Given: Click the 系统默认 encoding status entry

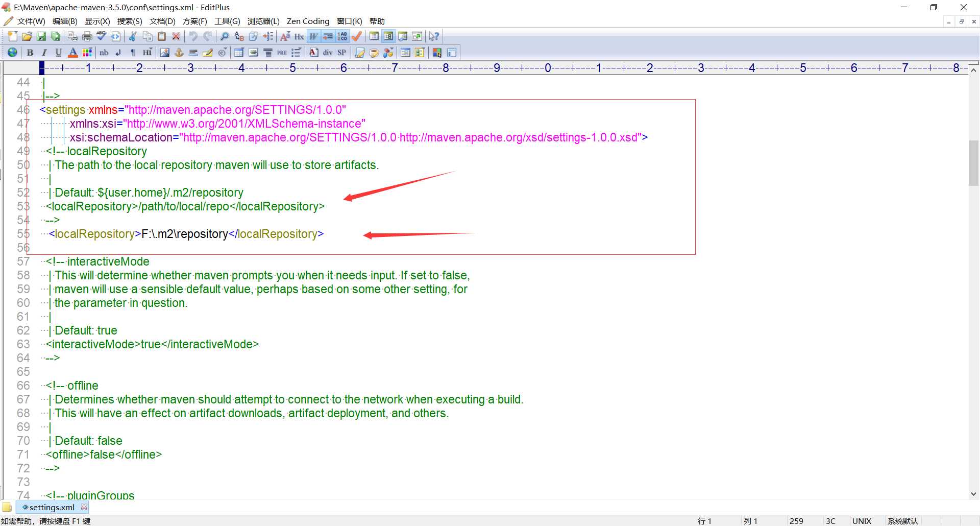Looking at the screenshot, I should (x=902, y=521).
